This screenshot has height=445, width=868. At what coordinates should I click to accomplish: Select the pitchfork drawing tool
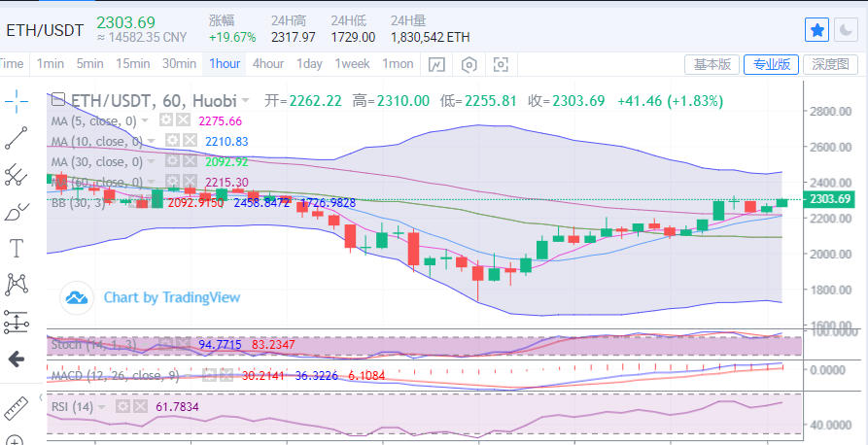(17, 175)
